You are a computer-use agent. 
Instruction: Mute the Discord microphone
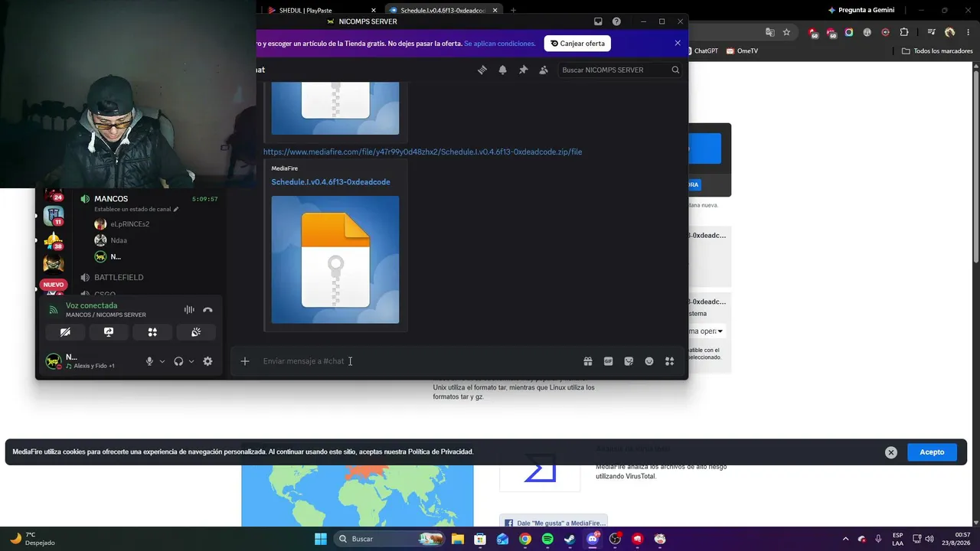click(149, 361)
